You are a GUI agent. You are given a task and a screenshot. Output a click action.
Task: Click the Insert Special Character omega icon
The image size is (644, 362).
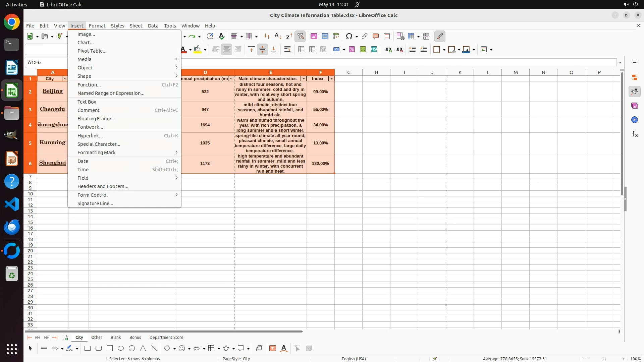[349, 37]
